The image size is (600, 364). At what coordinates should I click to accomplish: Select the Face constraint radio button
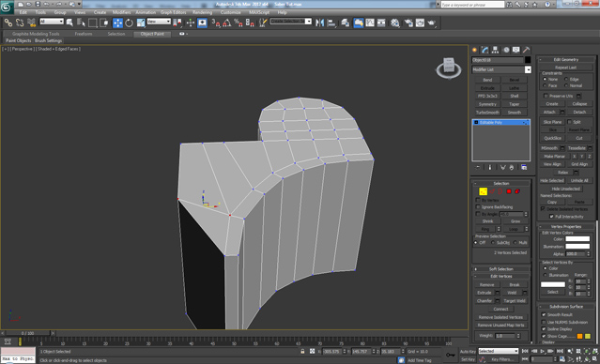pyautogui.click(x=545, y=85)
